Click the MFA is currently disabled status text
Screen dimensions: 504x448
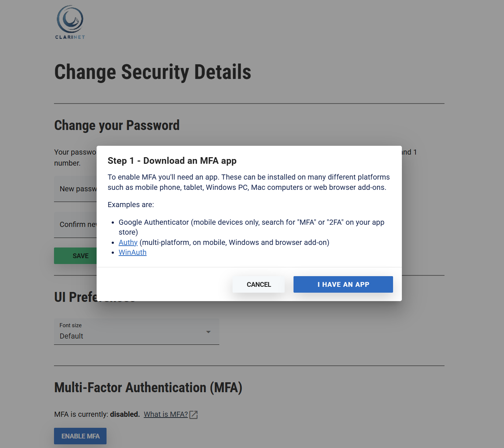tap(97, 414)
